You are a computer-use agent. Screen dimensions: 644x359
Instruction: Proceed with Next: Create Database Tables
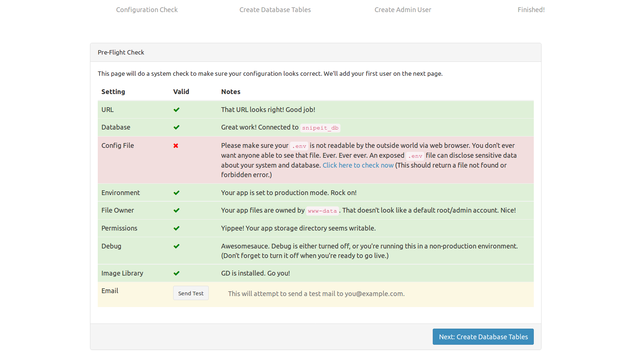(x=483, y=337)
